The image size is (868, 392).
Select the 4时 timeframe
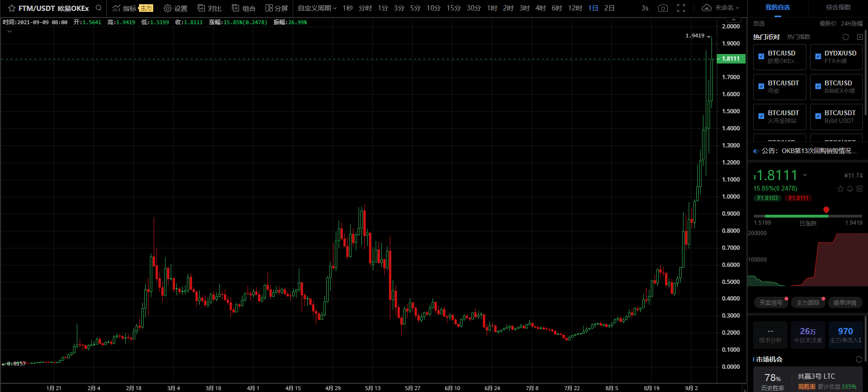click(540, 8)
